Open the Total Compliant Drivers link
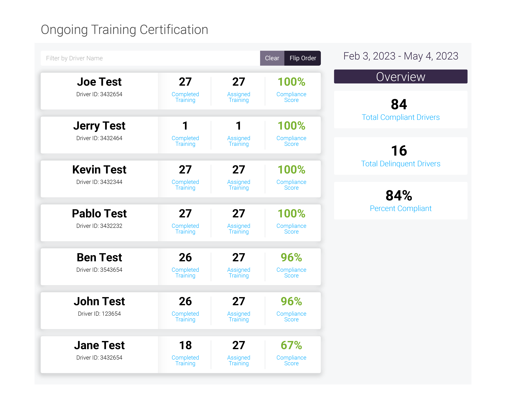Screen dimensions: 506x420 point(400,117)
